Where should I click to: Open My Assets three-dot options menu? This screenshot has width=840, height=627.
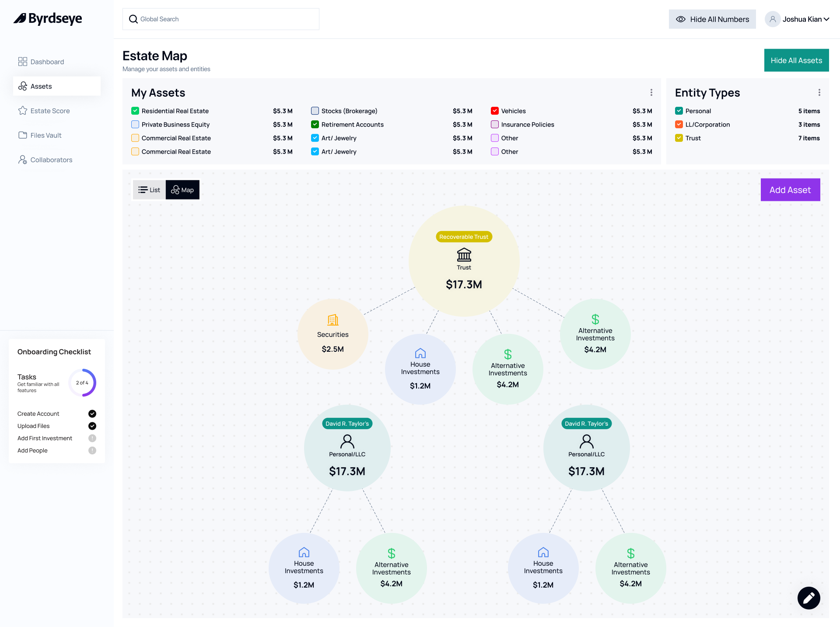651,92
